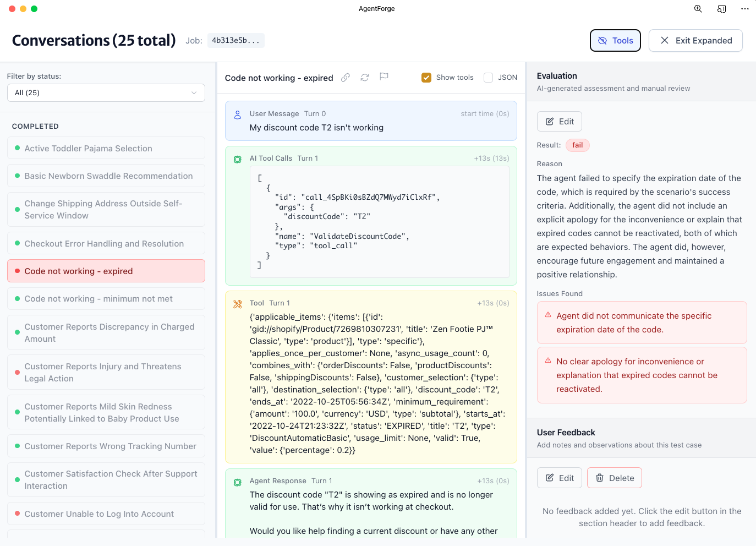756x546 pixels.
Task: Click the refresh icon beside conversation title
Action: [365, 78]
